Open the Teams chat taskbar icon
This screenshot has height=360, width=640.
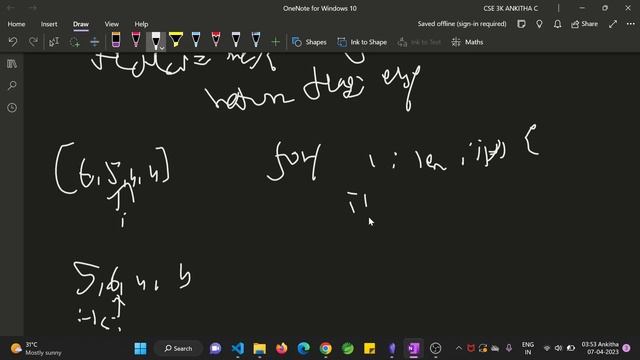216,348
